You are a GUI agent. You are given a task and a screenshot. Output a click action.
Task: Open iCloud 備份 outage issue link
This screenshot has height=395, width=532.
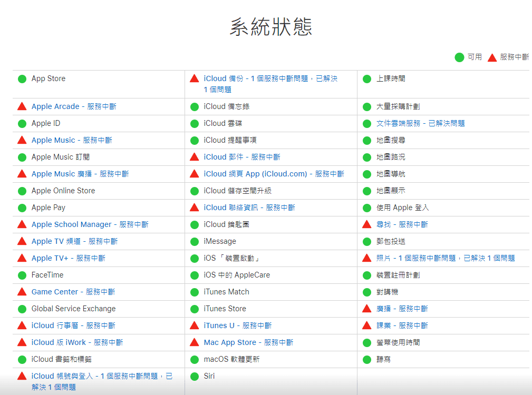(x=270, y=78)
